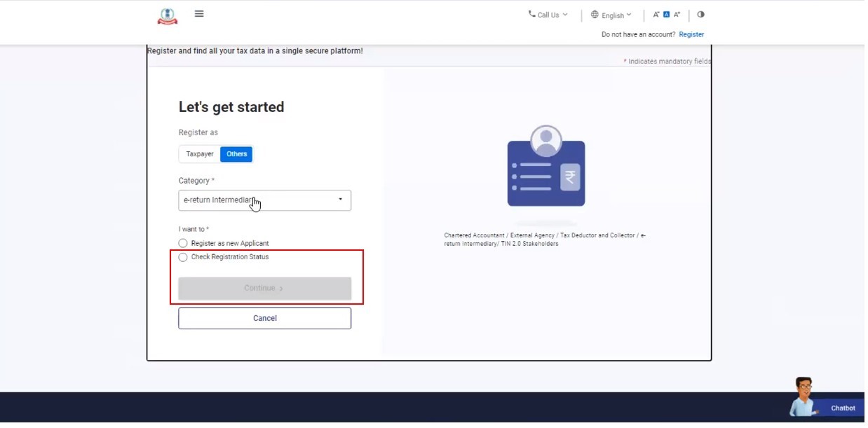Switch to the Others tab
Viewport: 868px width, 428px height.
point(236,154)
